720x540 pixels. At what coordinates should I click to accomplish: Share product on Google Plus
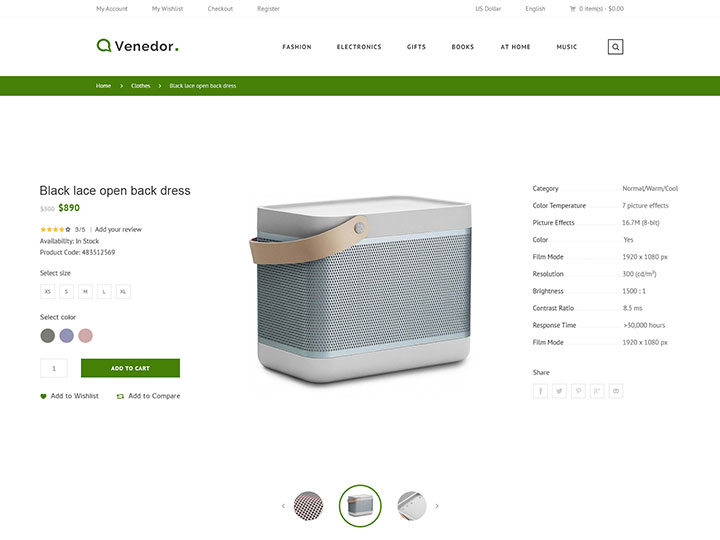pos(597,391)
